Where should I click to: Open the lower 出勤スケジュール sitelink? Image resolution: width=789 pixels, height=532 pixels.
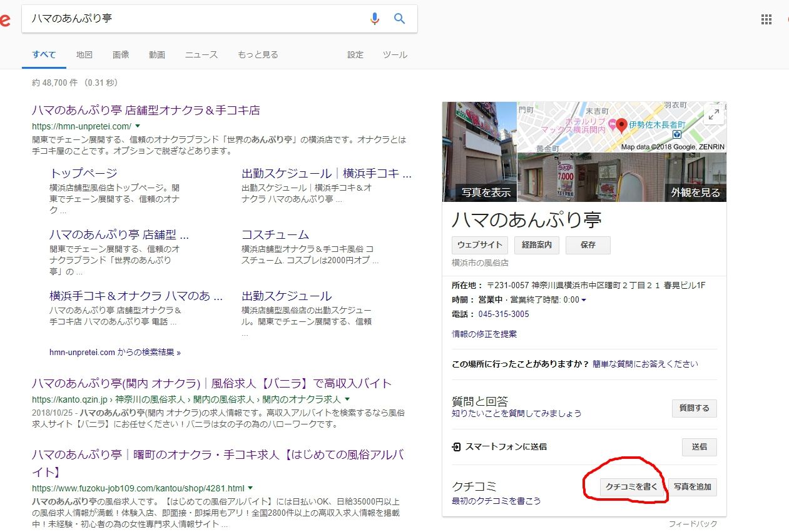[287, 296]
